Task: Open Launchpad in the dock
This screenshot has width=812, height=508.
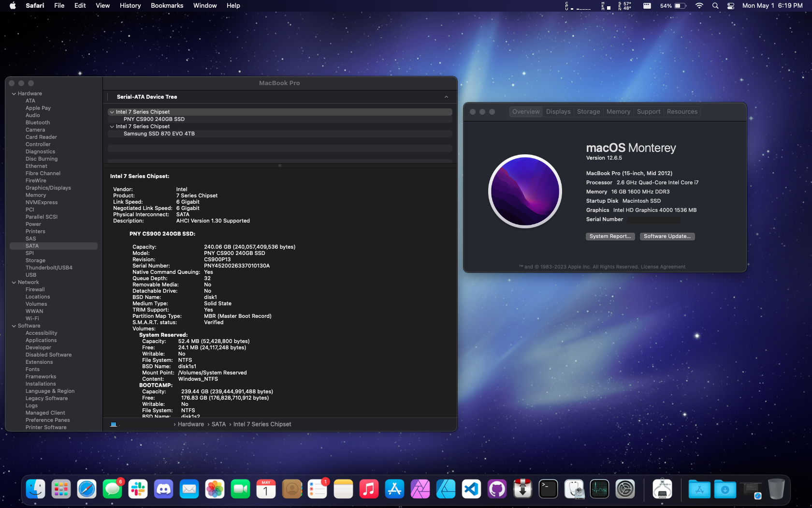Action: tap(61, 489)
